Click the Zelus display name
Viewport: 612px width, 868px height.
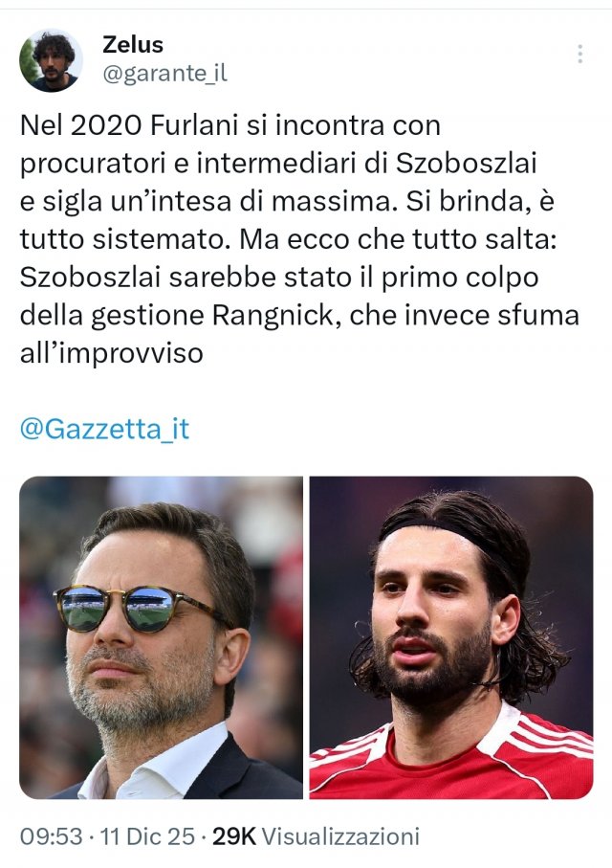[133, 45]
